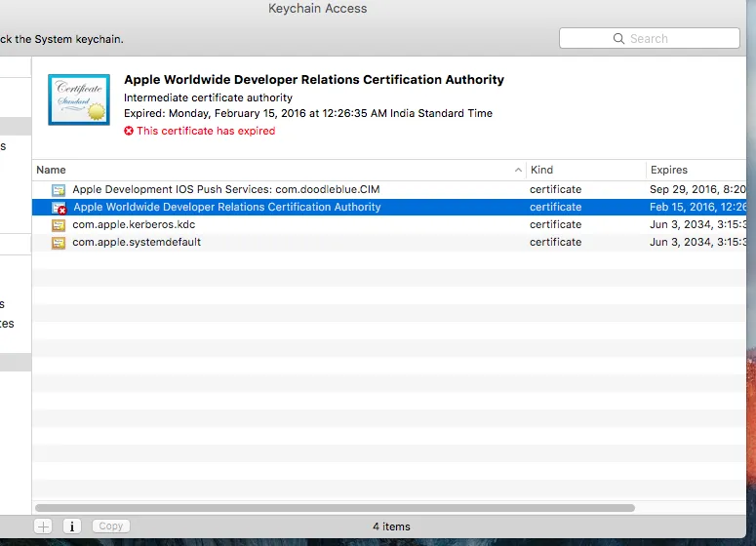
Task: Click the horizontal scrollbar under the list
Action: 336,508
